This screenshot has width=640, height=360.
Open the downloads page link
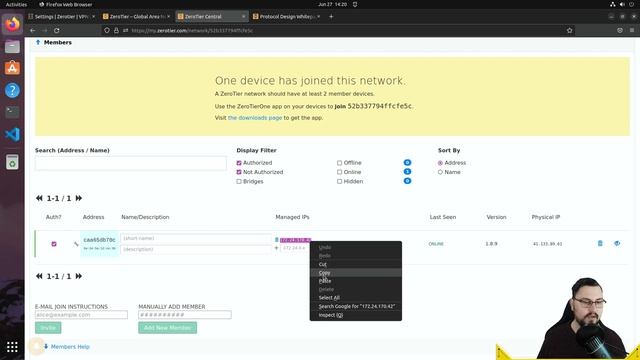[x=255, y=118]
